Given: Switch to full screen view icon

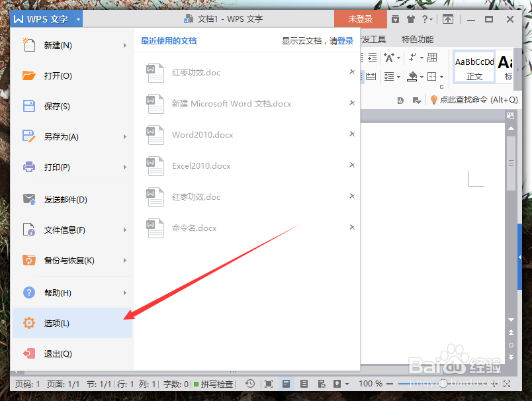Looking at the screenshot, I should click(269, 384).
